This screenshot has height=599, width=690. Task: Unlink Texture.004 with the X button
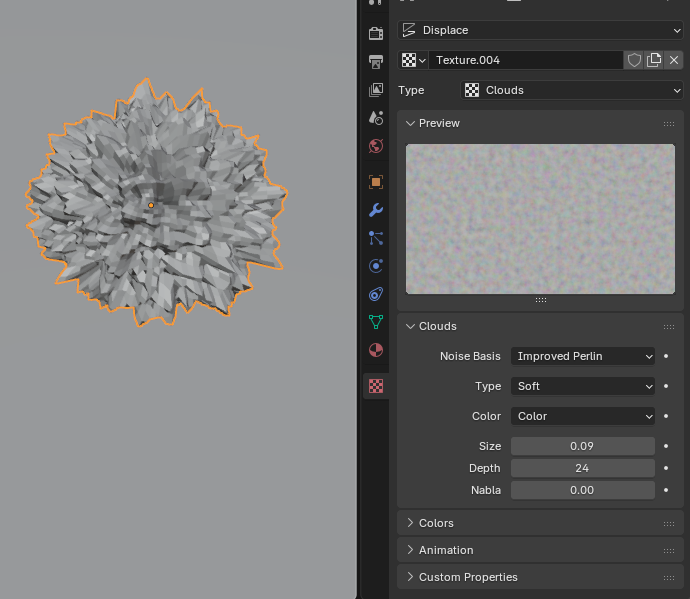tap(674, 60)
